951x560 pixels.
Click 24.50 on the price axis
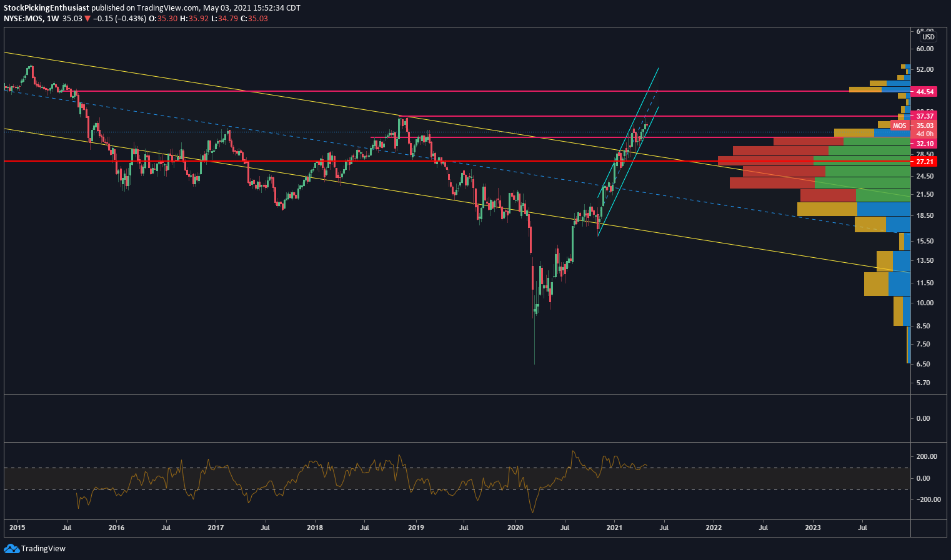click(x=925, y=176)
